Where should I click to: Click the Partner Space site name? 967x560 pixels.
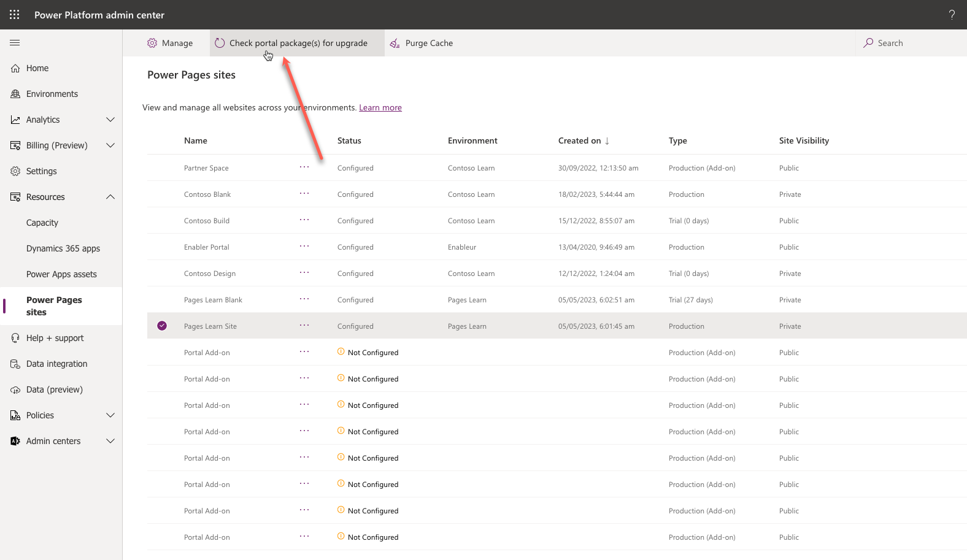206,168
